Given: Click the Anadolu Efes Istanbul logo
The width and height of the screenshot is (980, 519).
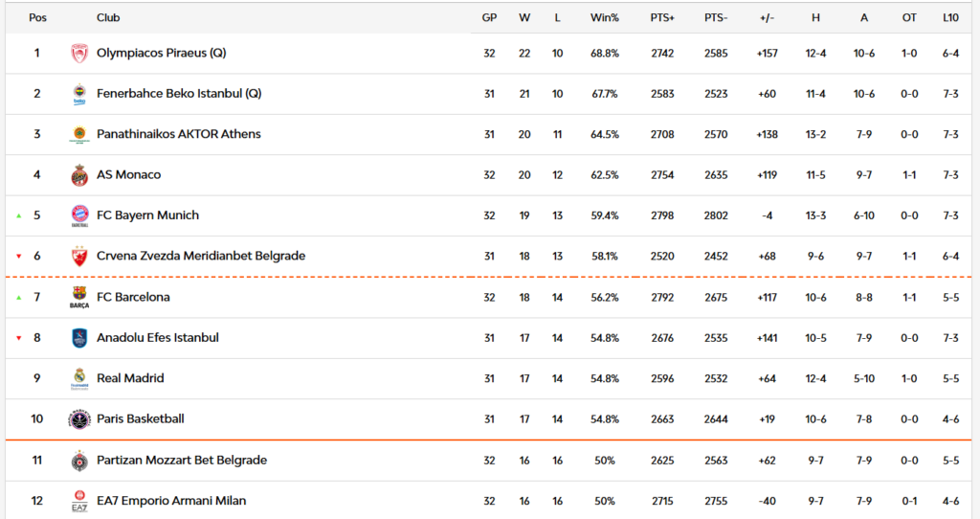Looking at the screenshot, I should (x=79, y=338).
